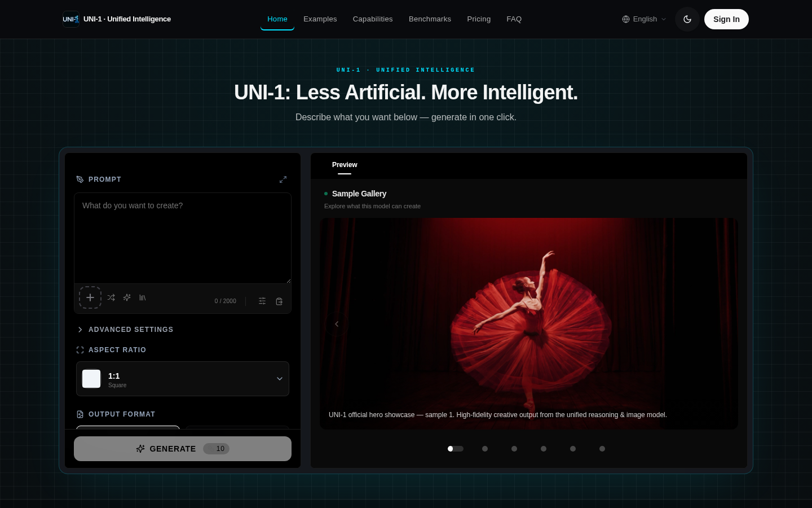Open the Examples menu item
This screenshot has width=812, height=508.
(320, 19)
